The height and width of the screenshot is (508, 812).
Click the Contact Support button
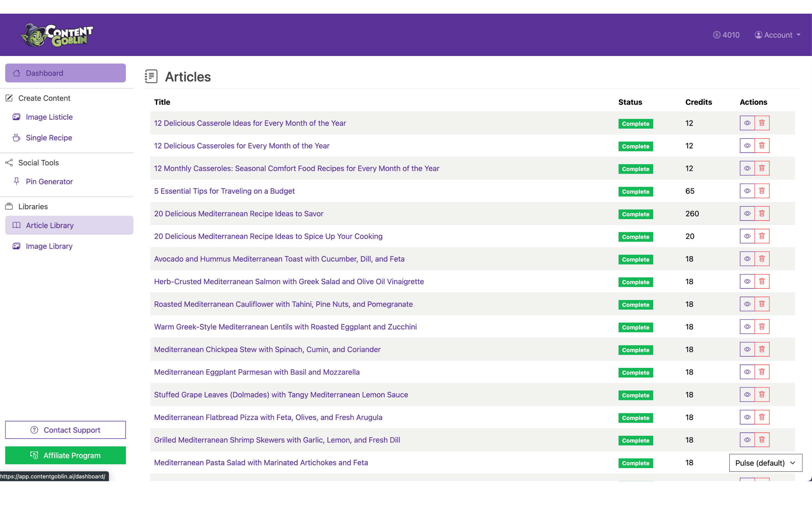(66, 430)
